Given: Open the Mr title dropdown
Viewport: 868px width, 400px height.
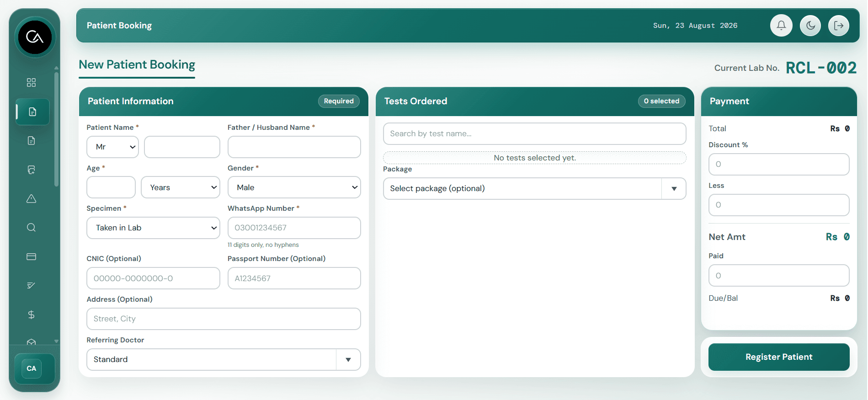Looking at the screenshot, I should (112, 147).
